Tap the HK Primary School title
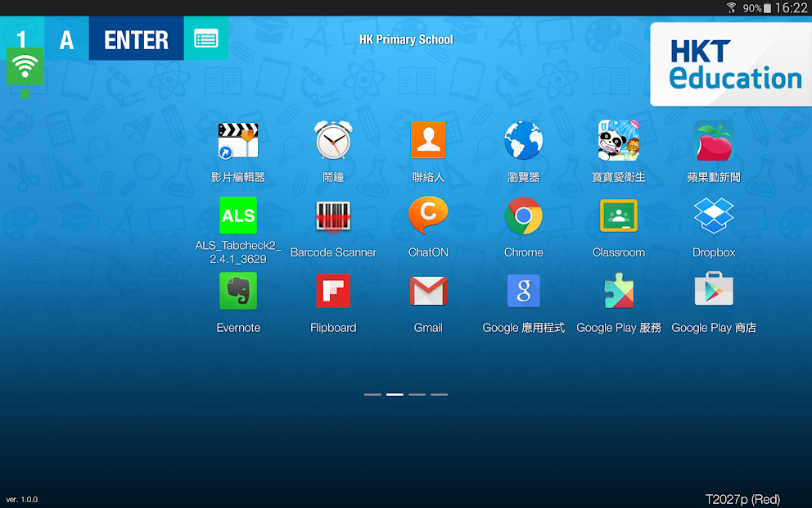The width and height of the screenshot is (812, 508). pyautogui.click(x=406, y=40)
